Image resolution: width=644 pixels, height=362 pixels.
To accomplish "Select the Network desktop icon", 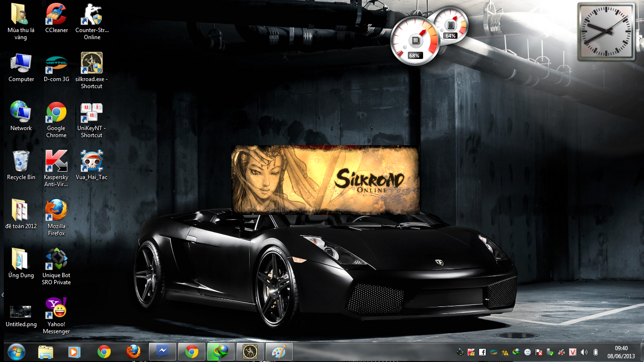I will (21, 116).
